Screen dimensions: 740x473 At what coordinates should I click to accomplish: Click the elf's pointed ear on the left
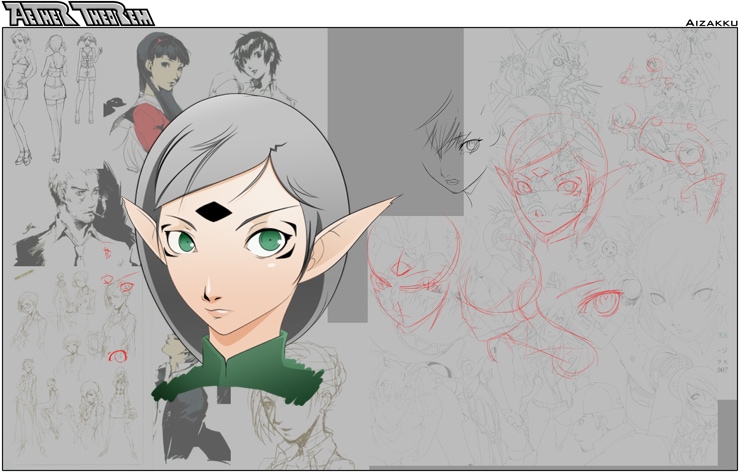coord(143,224)
